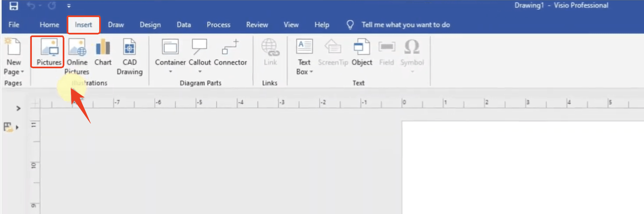Click the lightbulb Tell me icon
The width and height of the screenshot is (644, 214).
[350, 25]
